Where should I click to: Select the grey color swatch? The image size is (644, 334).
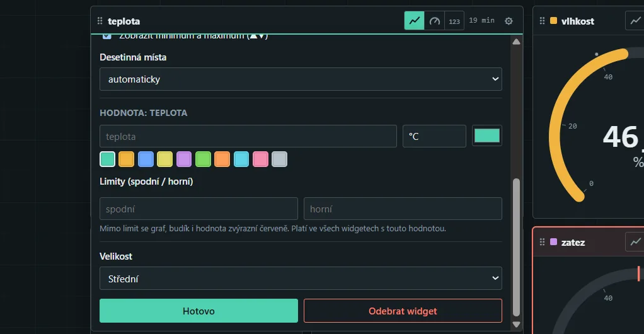click(x=279, y=159)
